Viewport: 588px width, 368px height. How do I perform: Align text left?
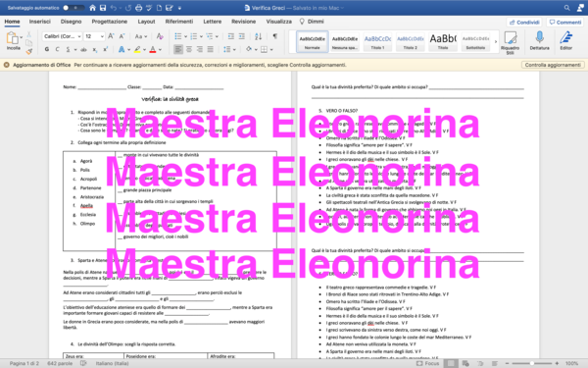178,49
